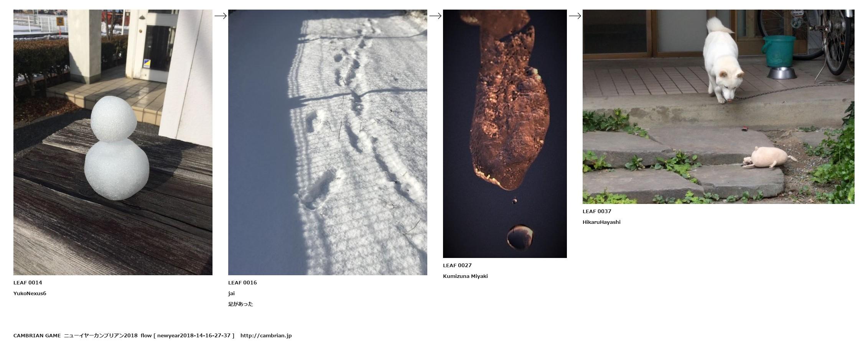Screen dimensions: 868x345
Task: Open the white dog photo
Action: click(x=718, y=107)
